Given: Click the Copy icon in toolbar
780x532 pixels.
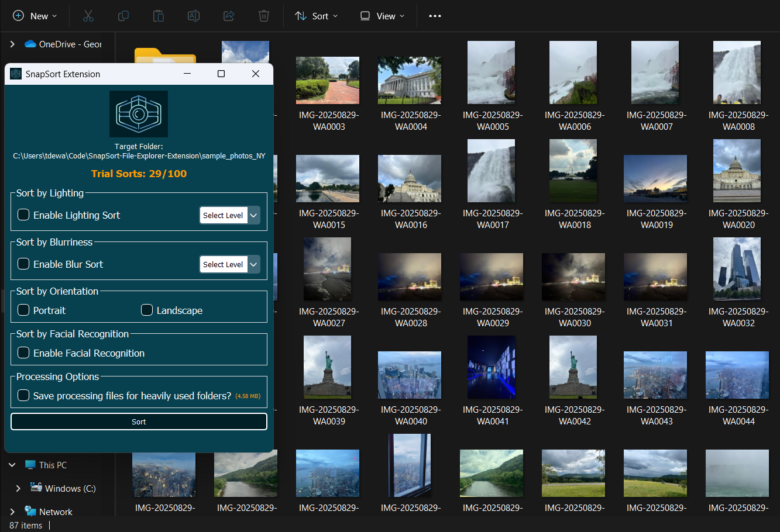Looking at the screenshot, I should pos(123,16).
